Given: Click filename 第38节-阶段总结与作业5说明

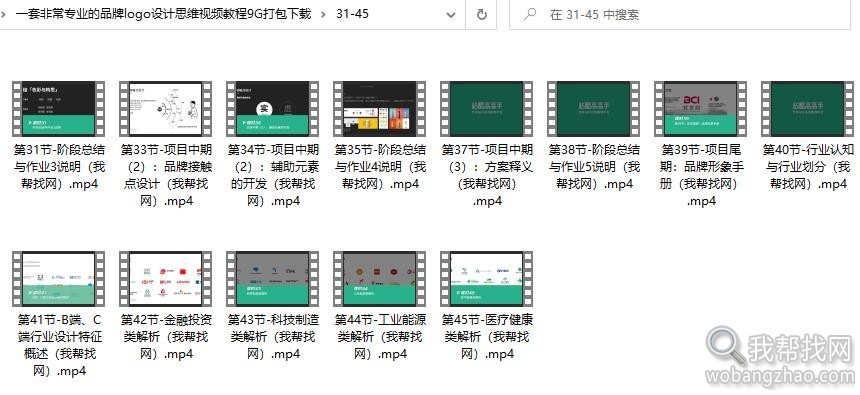Looking at the screenshot, I should click(x=594, y=167).
